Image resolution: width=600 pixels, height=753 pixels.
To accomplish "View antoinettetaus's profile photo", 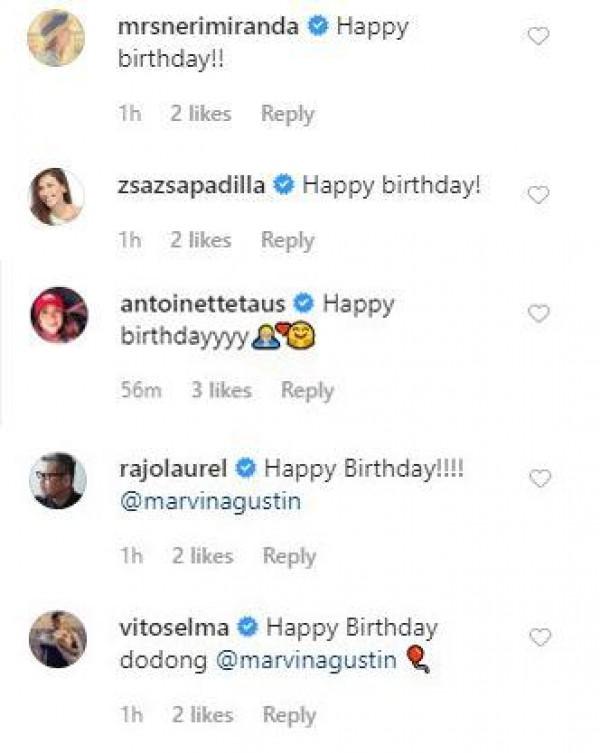I will pos(58,315).
